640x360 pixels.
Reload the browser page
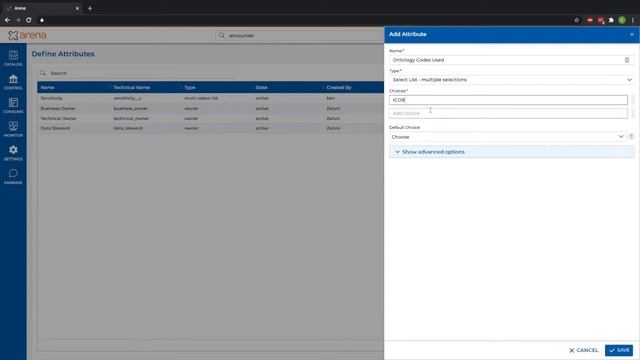pos(29,20)
